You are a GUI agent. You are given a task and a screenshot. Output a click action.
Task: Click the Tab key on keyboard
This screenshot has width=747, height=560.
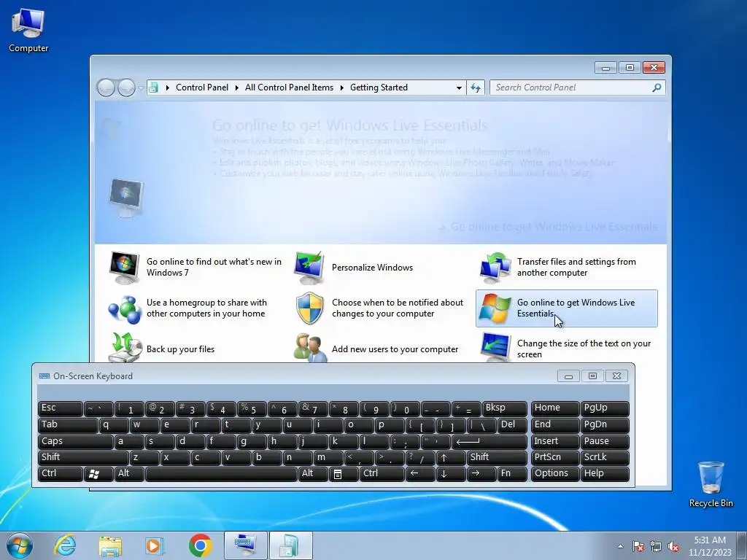[68, 425]
